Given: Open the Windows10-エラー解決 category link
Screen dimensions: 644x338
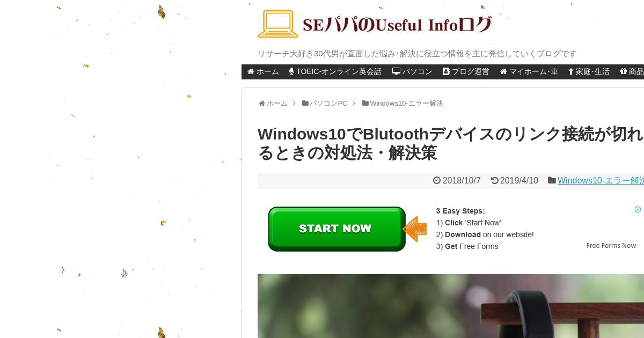Looking at the screenshot, I should (x=601, y=181).
